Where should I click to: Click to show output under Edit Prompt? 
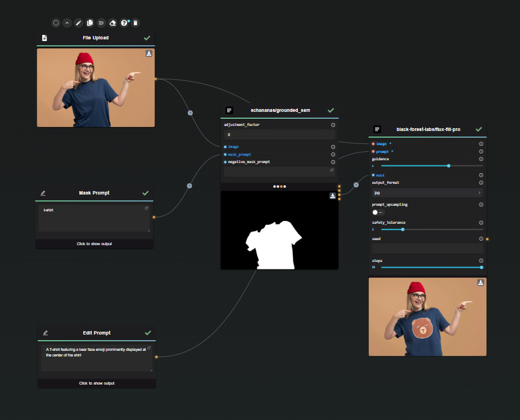[97, 383]
